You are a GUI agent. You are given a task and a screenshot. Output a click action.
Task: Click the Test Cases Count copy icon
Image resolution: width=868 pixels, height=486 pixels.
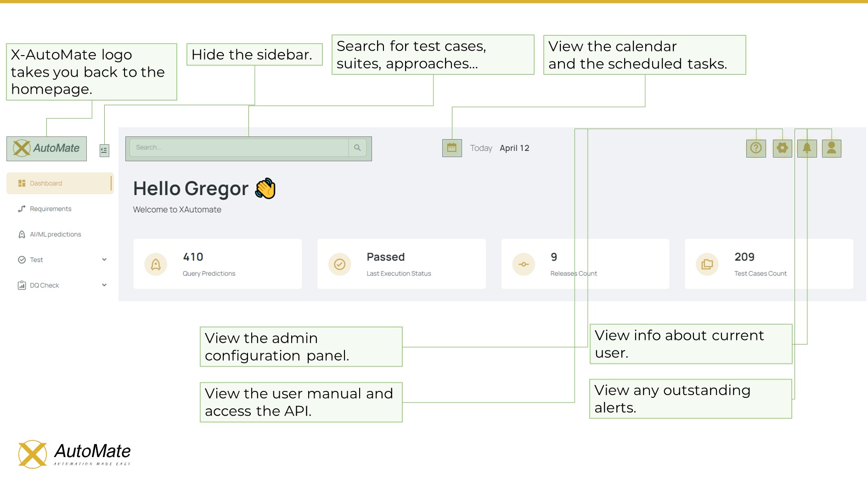coord(707,264)
